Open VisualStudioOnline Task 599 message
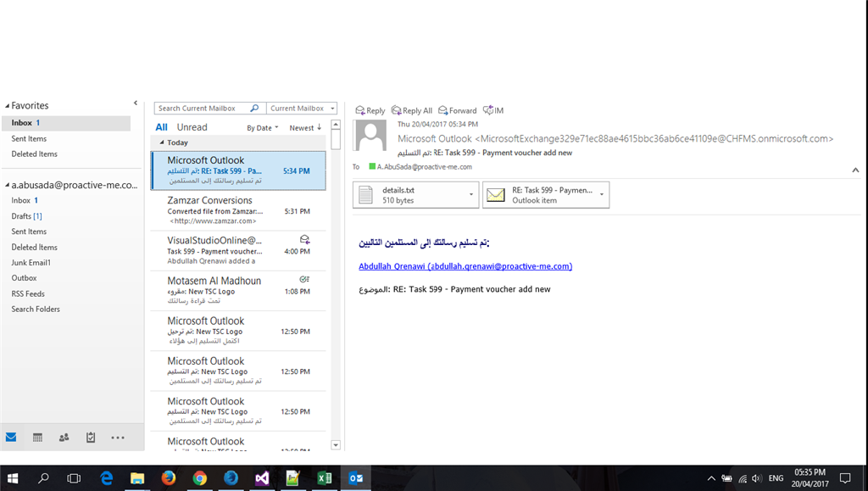The image size is (868, 491). tap(238, 251)
